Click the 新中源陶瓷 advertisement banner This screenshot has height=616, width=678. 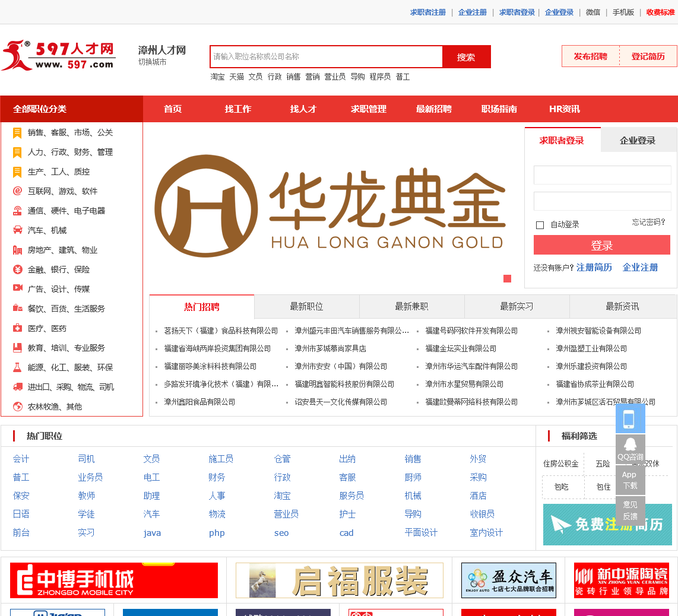click(622, 580)
